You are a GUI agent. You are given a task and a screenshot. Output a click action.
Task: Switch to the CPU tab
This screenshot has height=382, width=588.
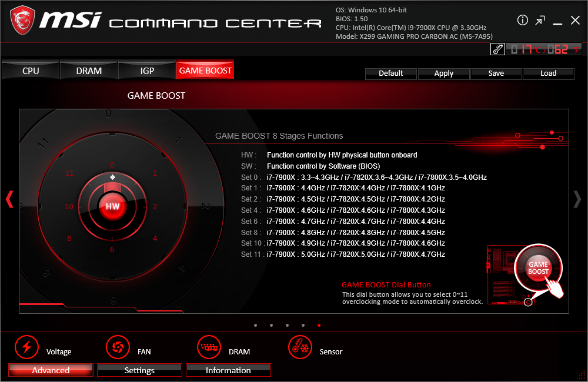[x=31, y=71]
